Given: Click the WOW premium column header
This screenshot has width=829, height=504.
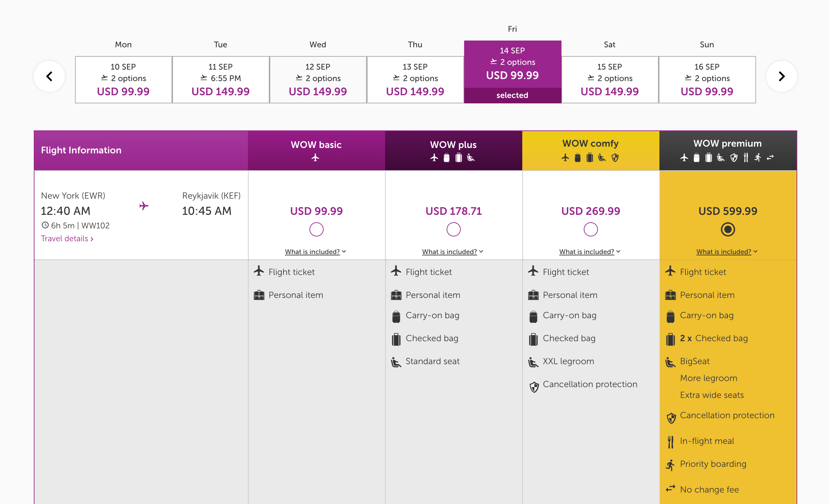Looking at the screenshot, I should (728, 150).
